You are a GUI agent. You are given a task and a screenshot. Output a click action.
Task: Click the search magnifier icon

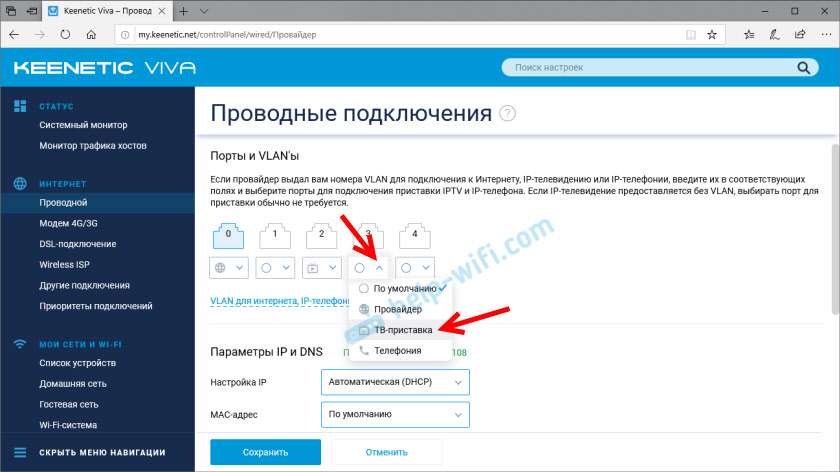(804, 68)
